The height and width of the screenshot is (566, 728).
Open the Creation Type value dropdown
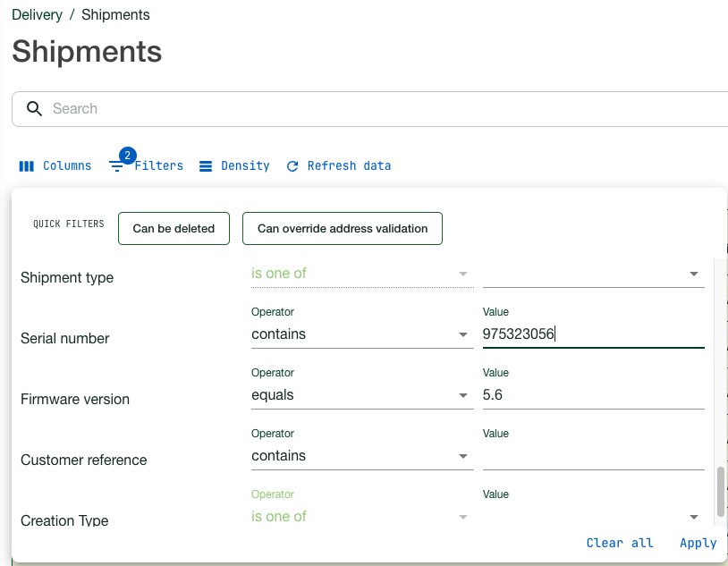(693, 517)
